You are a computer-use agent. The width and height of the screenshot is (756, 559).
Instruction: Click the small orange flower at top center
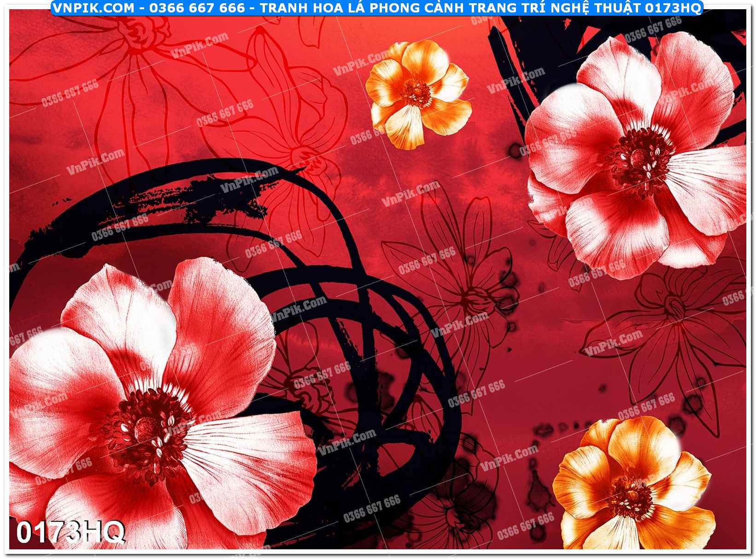click(418, 93)
